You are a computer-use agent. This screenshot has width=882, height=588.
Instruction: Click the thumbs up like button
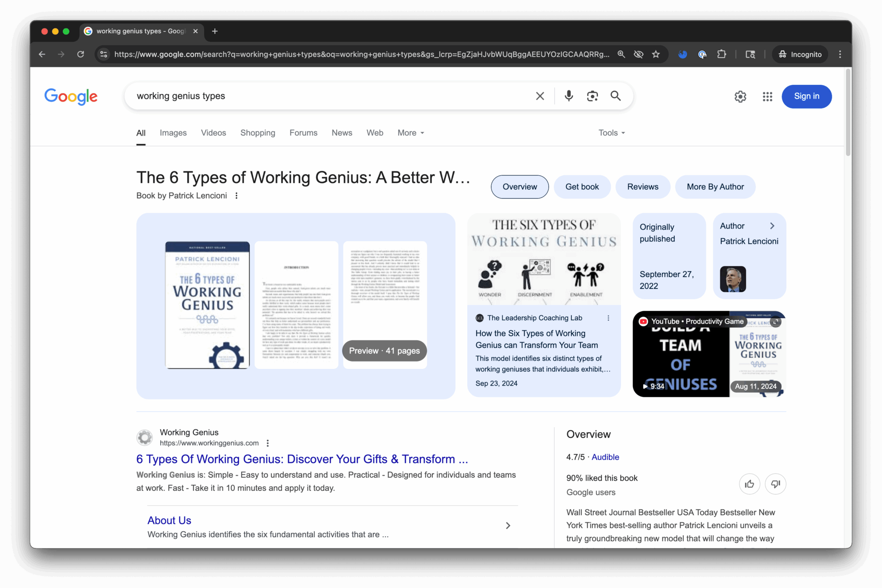(749, 484)
